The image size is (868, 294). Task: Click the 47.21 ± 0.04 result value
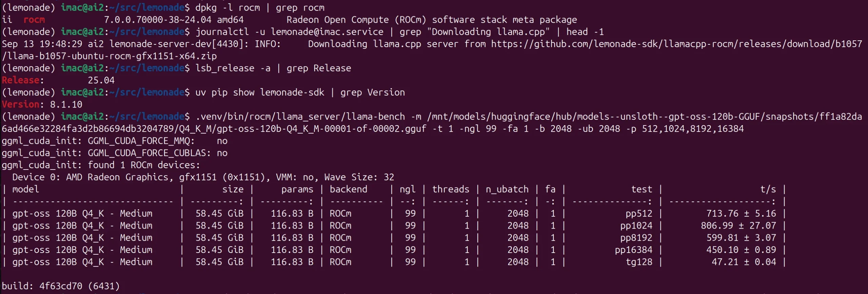click(744, 262)
